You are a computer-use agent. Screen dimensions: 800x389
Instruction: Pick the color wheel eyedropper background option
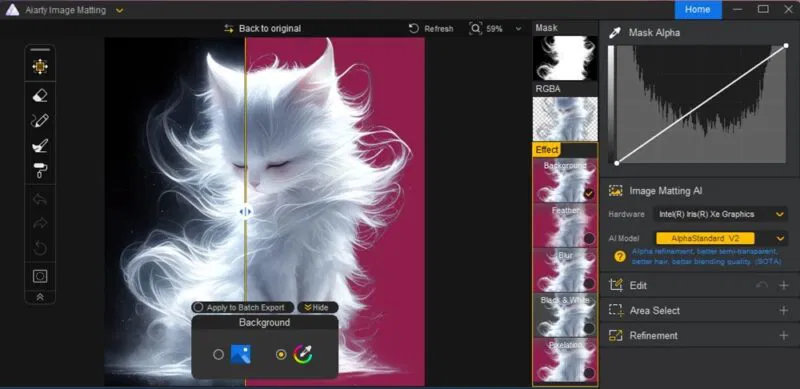pos(303,354)
